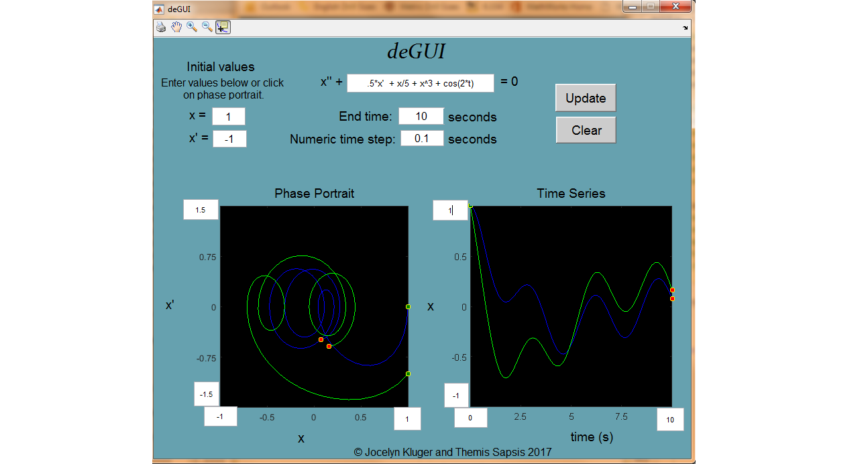
Task: Activate the Zoom Out magnifier tool
Action: coord(207,27)
